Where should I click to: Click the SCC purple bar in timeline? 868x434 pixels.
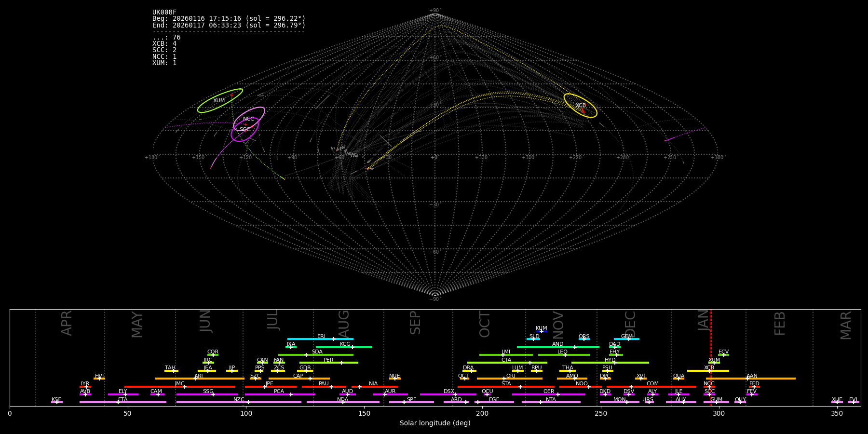[x=709, y=394]
